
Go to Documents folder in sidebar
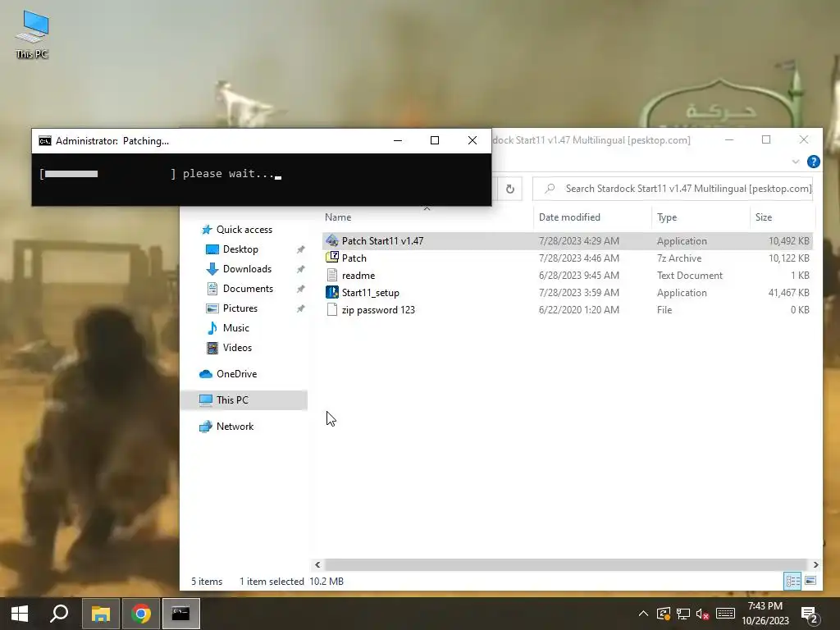tap(248, 289)
